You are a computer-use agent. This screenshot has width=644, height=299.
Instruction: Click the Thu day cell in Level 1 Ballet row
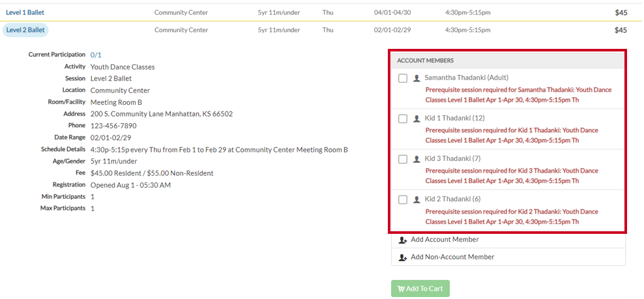(x=328, y=13)
